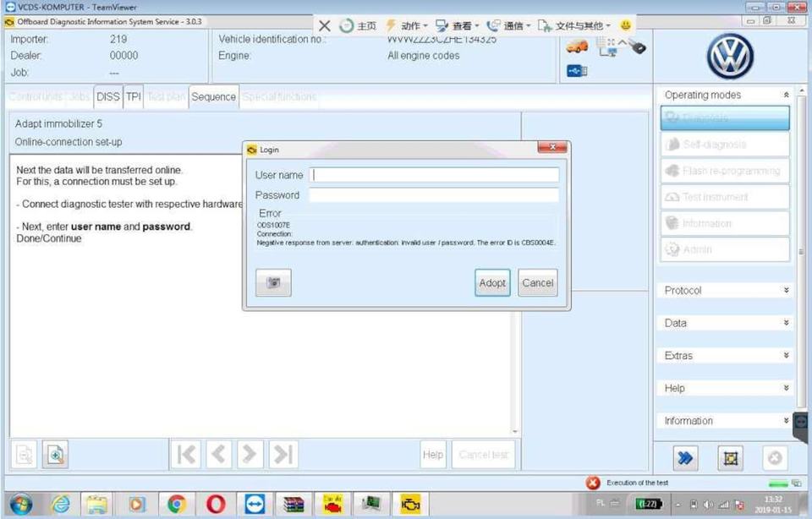Expand the Information section at sidebar bottom
The image size is (812, 519).
coord(786,421)
